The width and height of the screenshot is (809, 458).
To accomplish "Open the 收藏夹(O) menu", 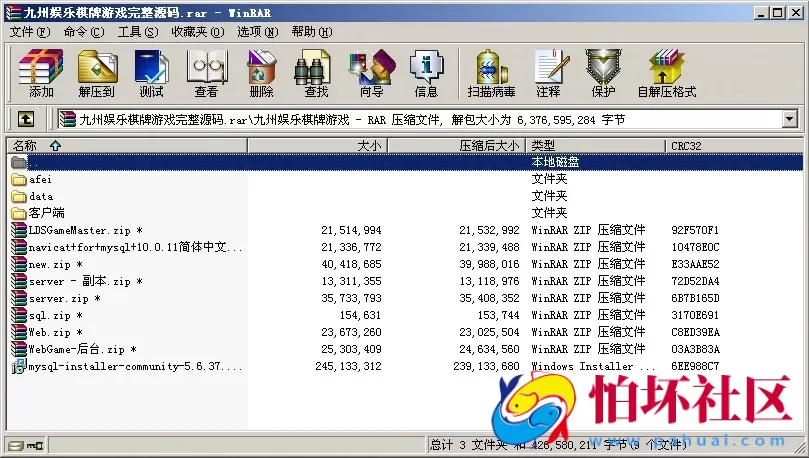I will pyautogui.click(x=198, y=32).
